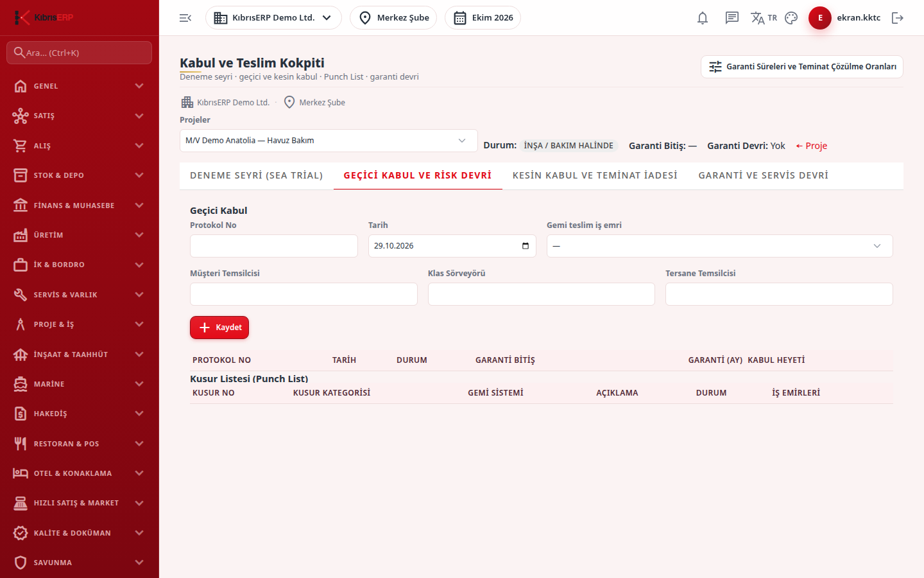
Task: Click the Müşteri Temsilcisi input field
Action: point(304,294)
